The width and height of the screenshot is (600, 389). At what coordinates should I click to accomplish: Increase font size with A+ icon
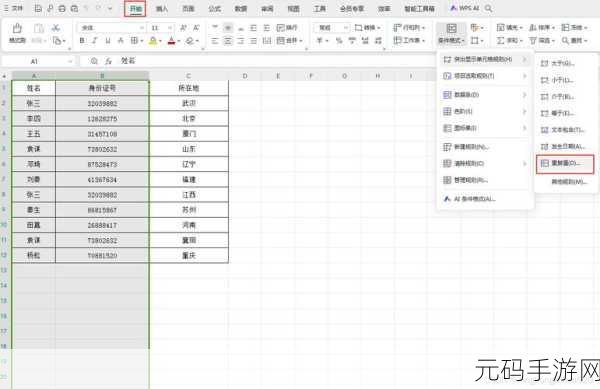[183, 28]
